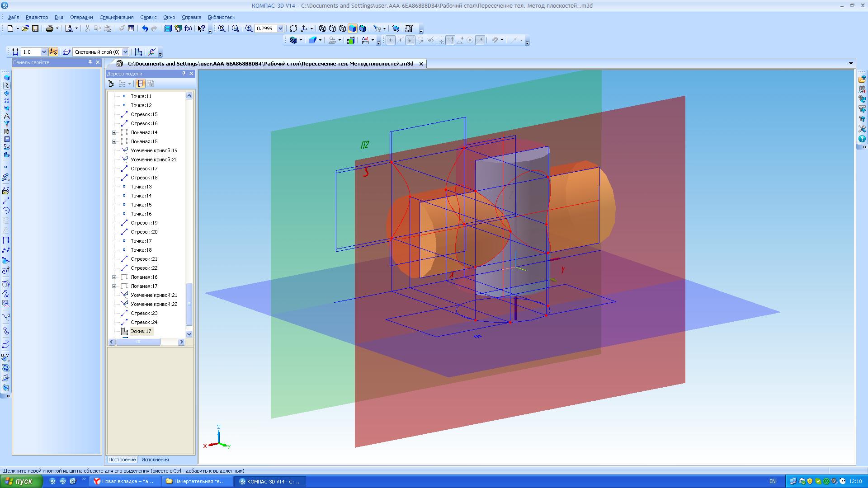Screen dimensions: 868x488
Task: Switch to hidden-lines-removed display cube
Action: pyautogui.click(x=332, y=28)
